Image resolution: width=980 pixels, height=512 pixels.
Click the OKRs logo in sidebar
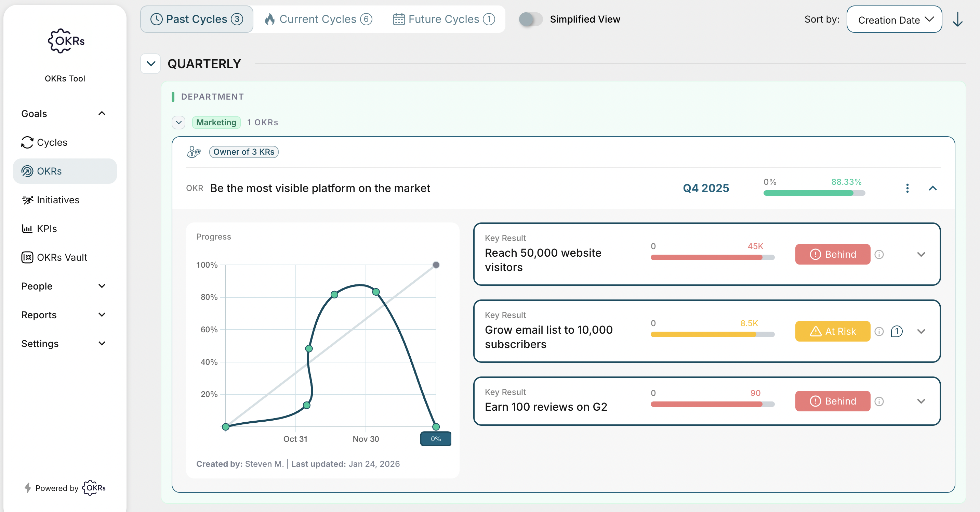click(66, 41)
